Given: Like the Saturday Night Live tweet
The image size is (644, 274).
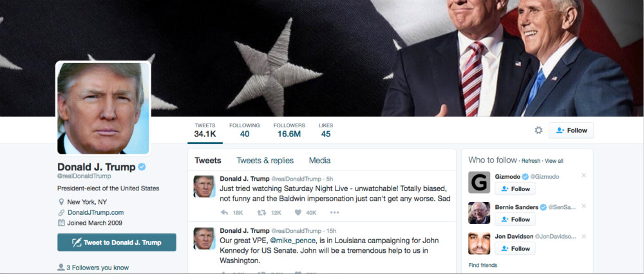Looking at the screenshot, I should tap(298, 212).
